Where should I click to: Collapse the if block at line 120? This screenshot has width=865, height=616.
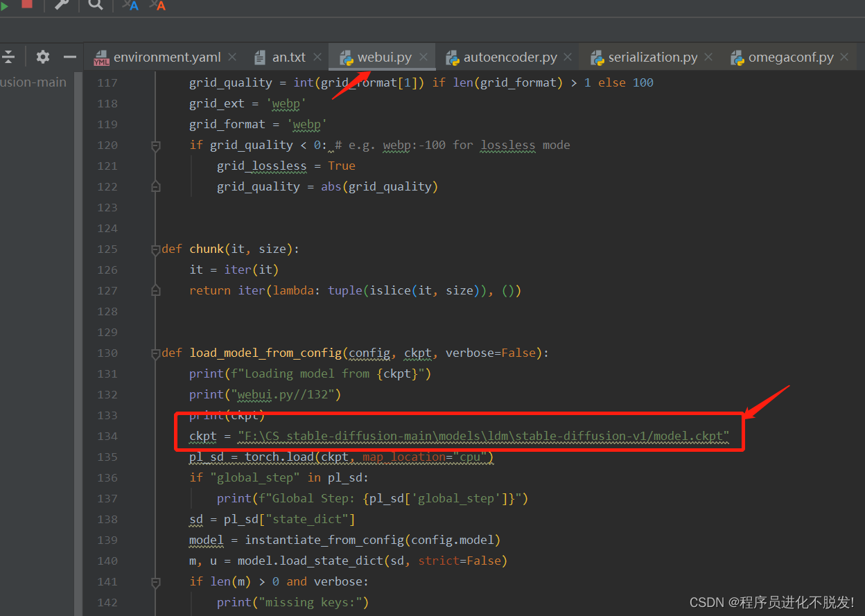point(156,146)
